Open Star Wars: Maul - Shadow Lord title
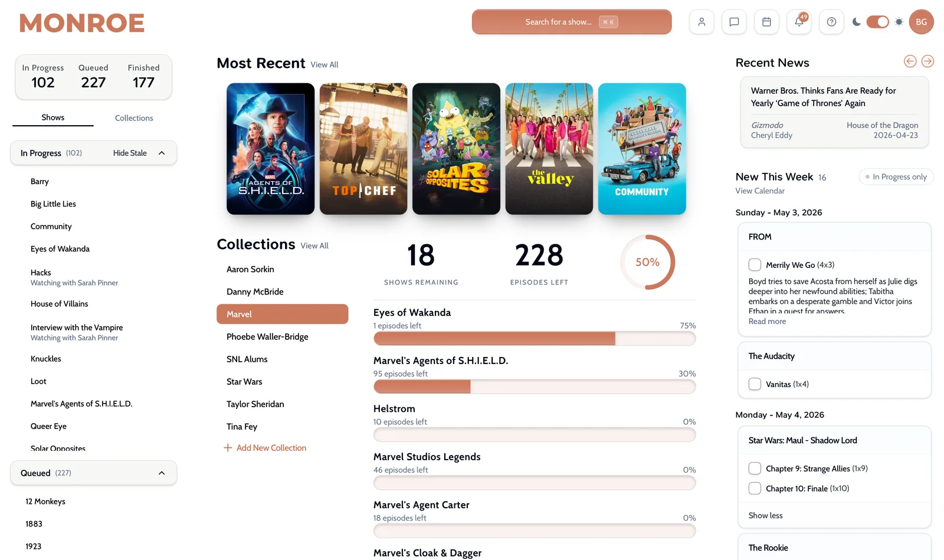This screenshot has width=944, height=560. pos(802,440)
